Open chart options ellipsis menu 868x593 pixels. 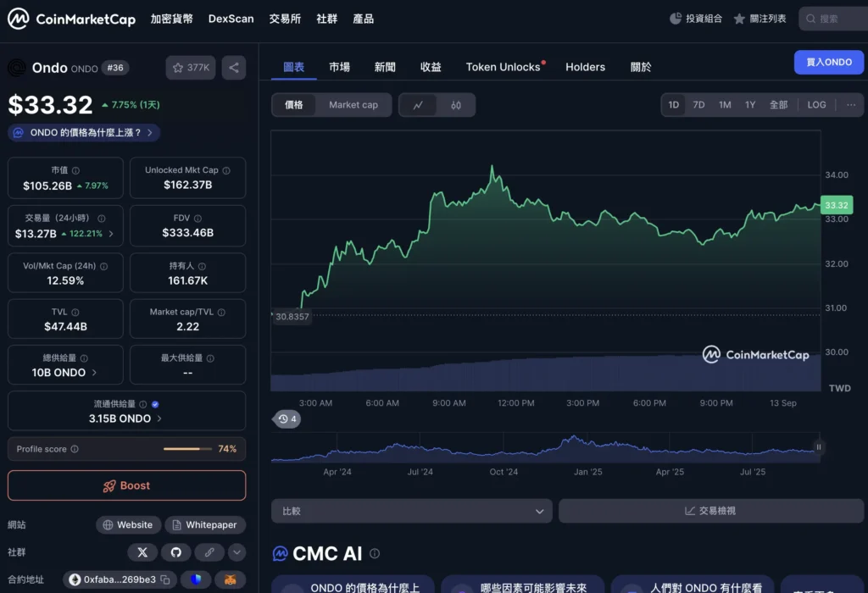point(851,105)
